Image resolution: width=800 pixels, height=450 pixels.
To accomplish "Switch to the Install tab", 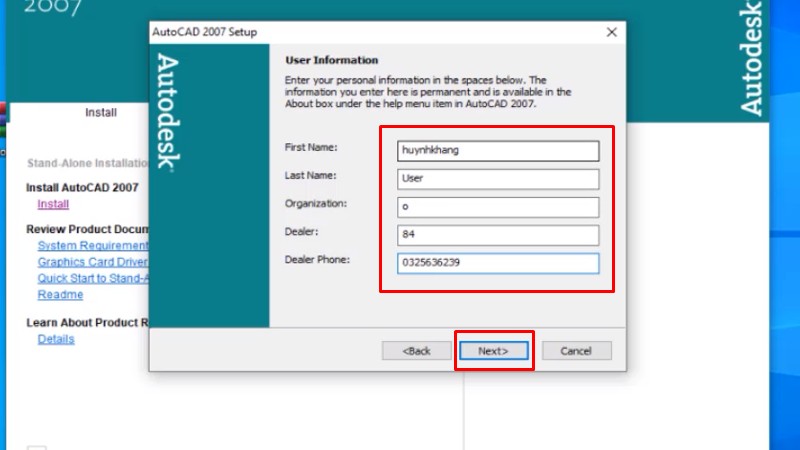I will click(101, 113).
